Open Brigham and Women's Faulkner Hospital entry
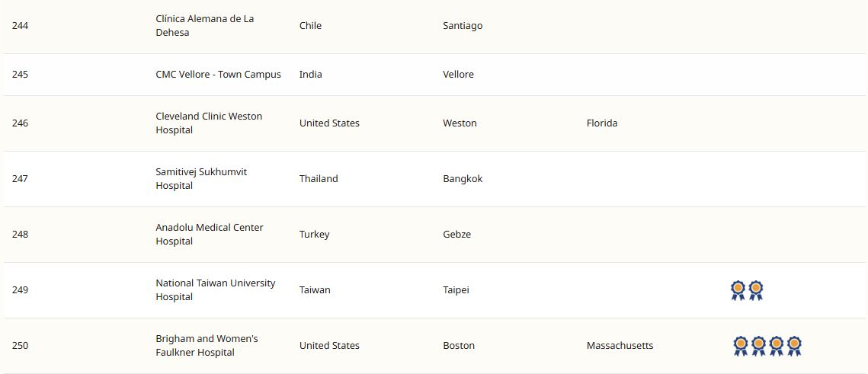This screenshot has width=868, height=374. 207,346
